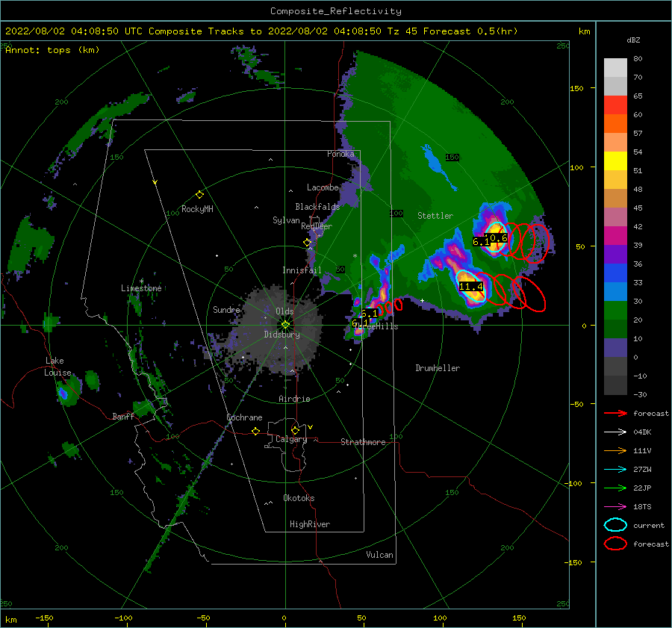Screen dimensions: 672x628
Task: Click the boxed 150 range label above Stettler
Action: [x=452, y=158]
